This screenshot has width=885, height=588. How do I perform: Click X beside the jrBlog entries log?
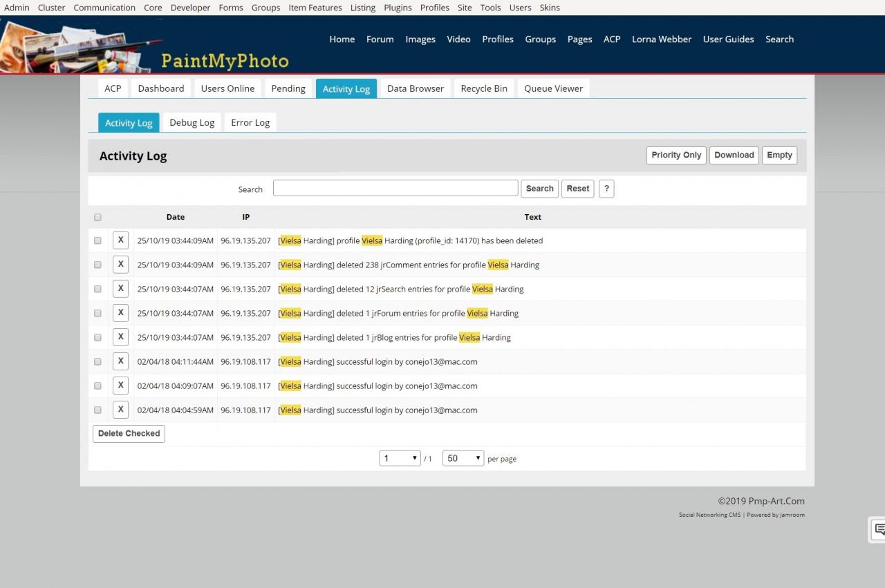tap(120, 337)
